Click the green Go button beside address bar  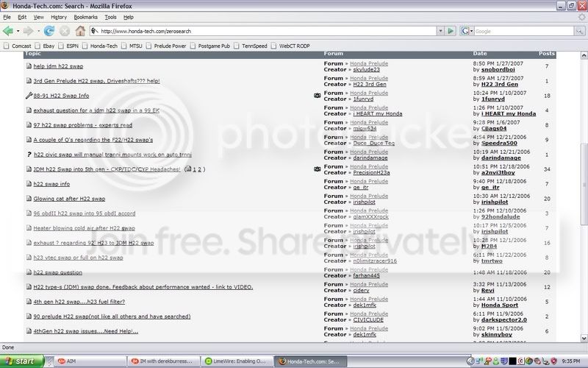tap(451, 31)
